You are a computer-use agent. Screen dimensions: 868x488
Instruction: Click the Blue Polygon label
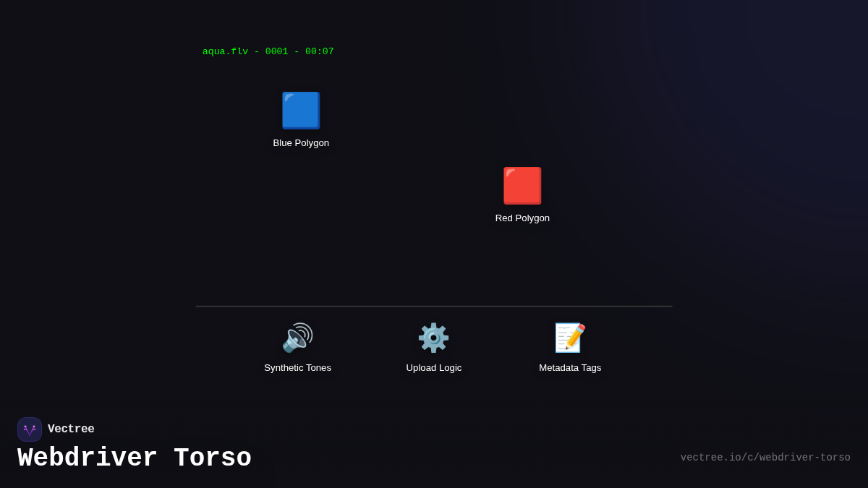coord(301,142)
